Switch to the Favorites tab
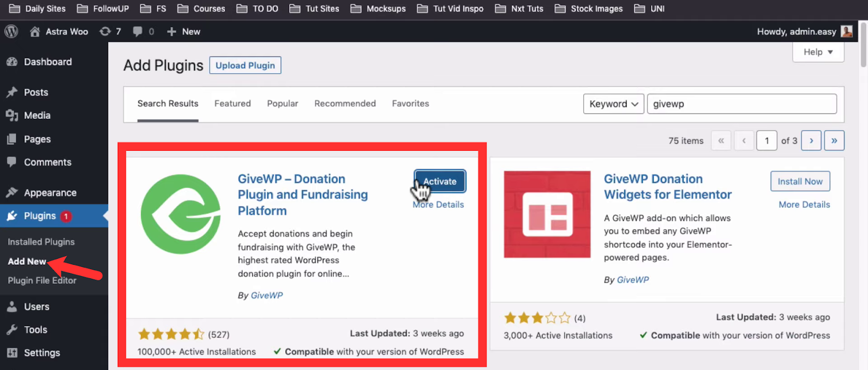Viewport: 868px width, 370px height. coord(411,104)
